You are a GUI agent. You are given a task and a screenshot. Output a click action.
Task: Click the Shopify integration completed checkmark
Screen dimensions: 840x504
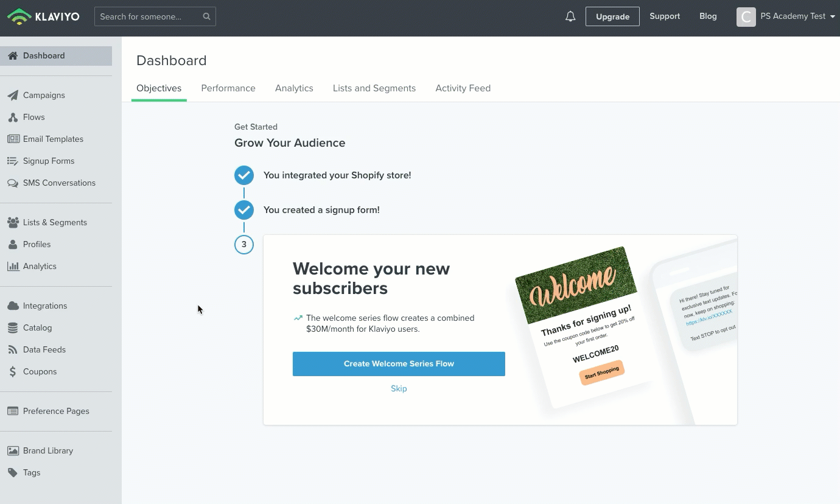244,175
